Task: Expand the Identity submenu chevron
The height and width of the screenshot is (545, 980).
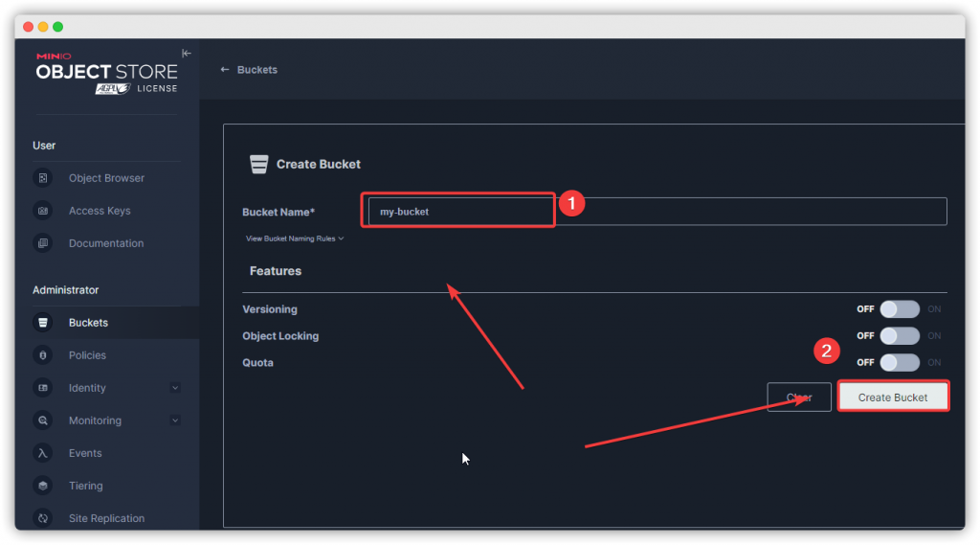Action: pyautogui.click(x=174, y=388)
